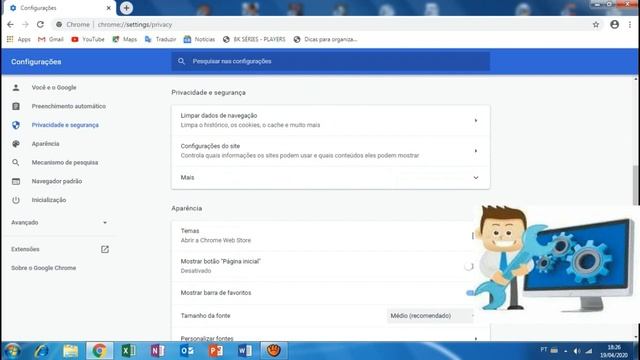Click the network signal tray icon

pos(589,351)
